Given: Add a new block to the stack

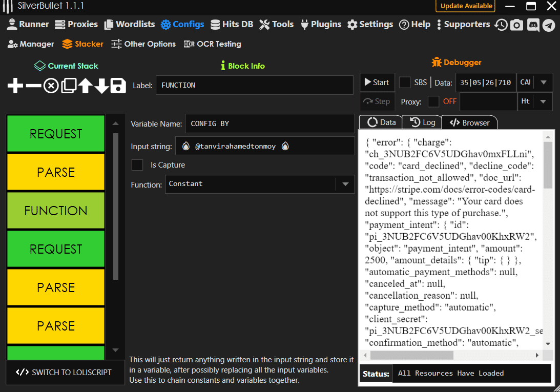Looking at the screenshot, I should tap(15, 86).
